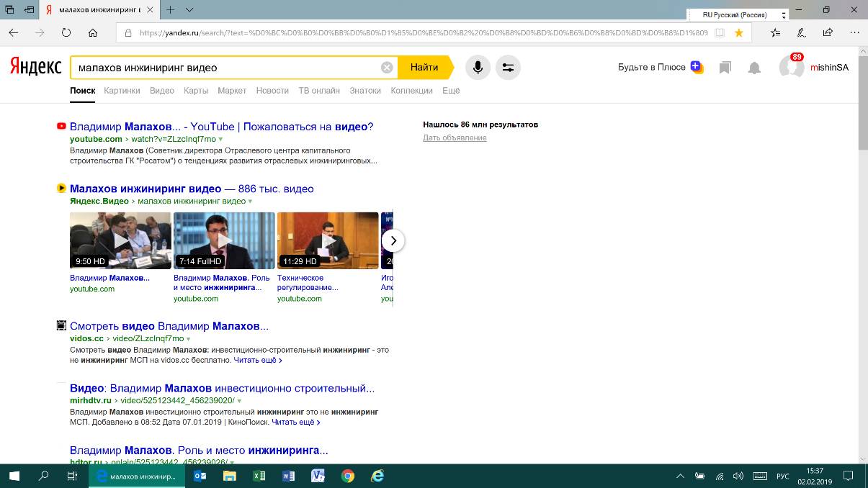Open the Yandex notifications bell

[754, 68]
